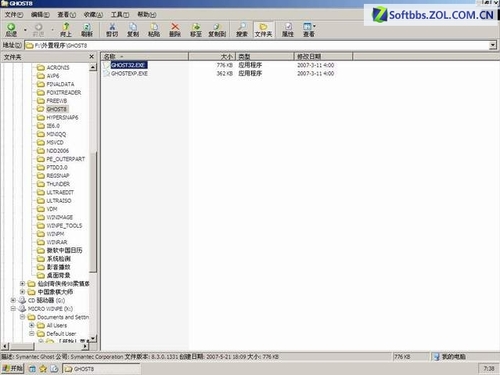Go up one folder level
This screenshot has height=375, width=500.
[x=66, y=30]
